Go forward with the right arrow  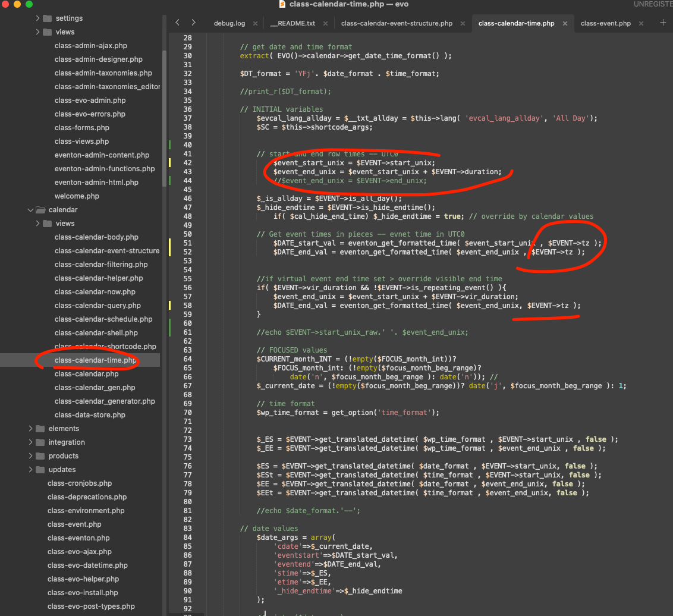click(x=194, y=23)
